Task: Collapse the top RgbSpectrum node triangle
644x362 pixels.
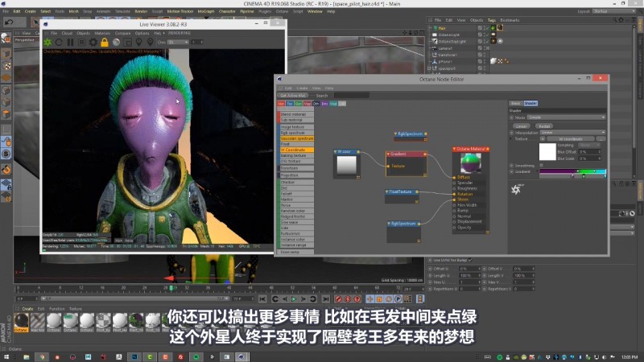Action: (395, 134)
